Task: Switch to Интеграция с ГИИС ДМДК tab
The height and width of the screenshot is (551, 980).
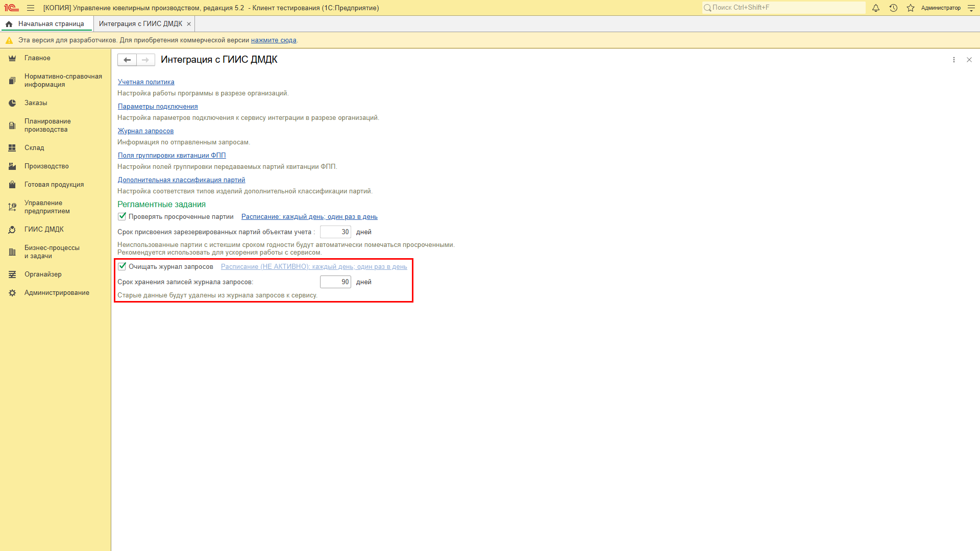Action: (140, 24)
